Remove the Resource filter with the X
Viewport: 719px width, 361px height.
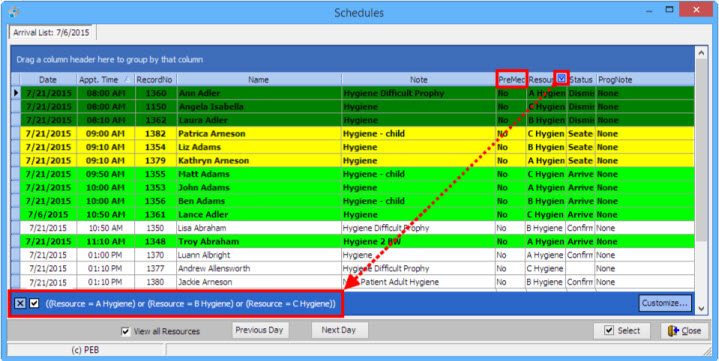tap(20, 304)
